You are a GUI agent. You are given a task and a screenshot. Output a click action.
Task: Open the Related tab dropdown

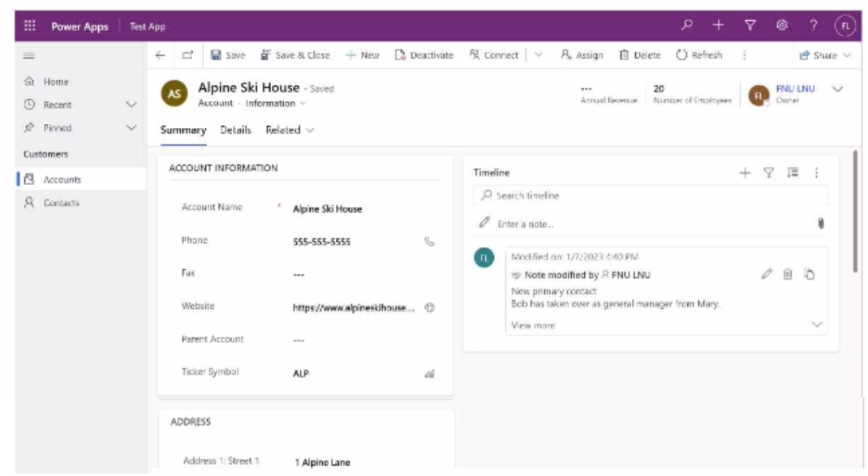point(290,130)
